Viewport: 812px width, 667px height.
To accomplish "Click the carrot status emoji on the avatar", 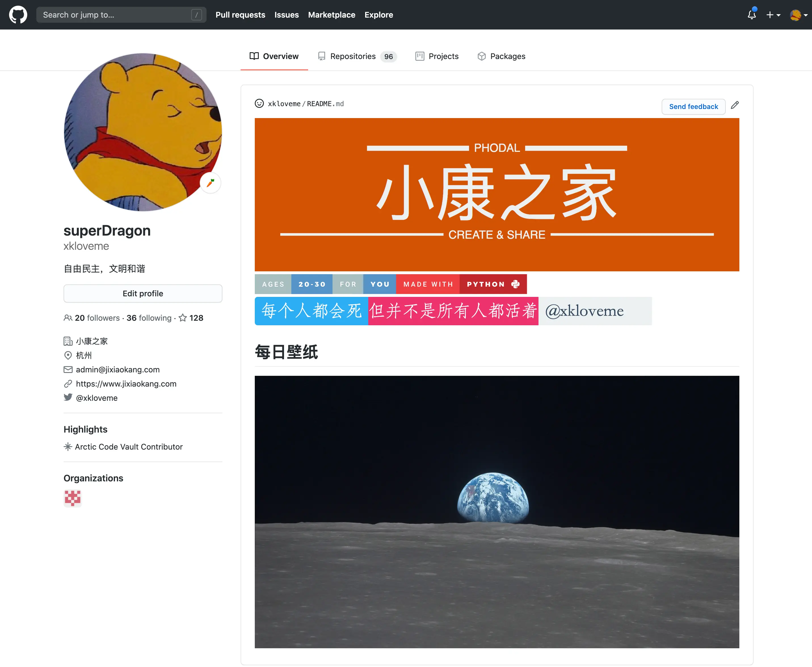I will [211, 183].
